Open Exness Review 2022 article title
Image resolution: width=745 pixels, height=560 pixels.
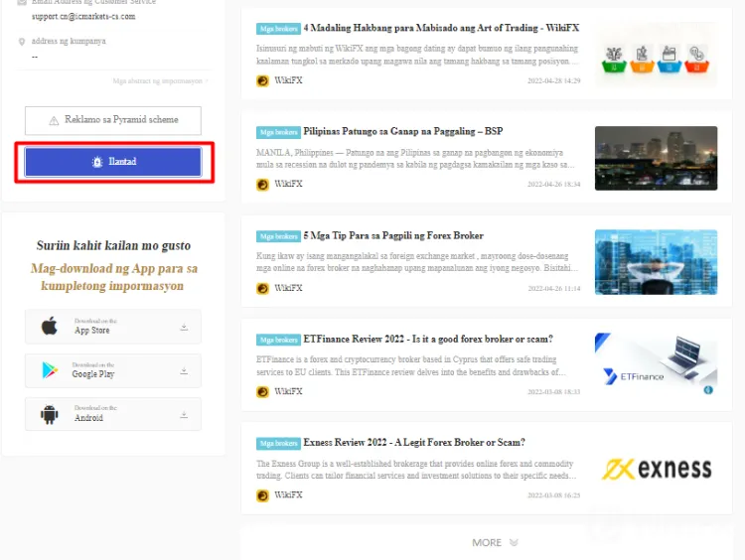coord(414,443)
